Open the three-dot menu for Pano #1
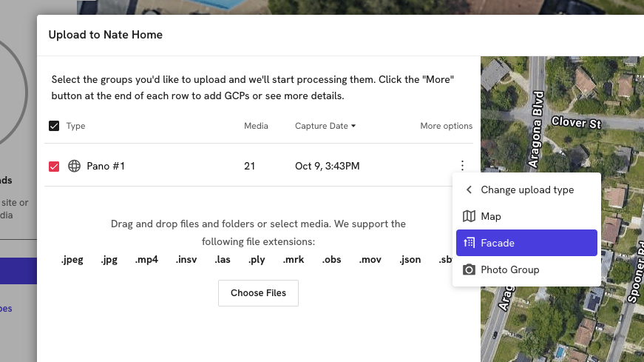 coord(462,166)
